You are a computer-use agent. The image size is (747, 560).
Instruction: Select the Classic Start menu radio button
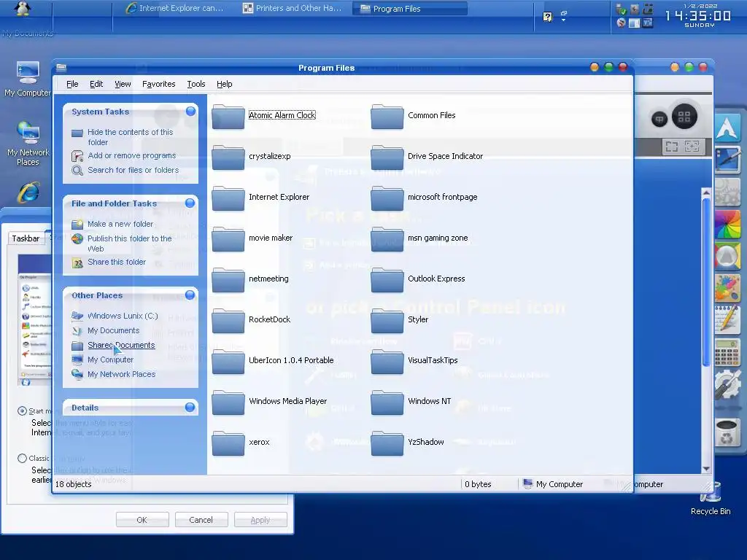[22, 458]
